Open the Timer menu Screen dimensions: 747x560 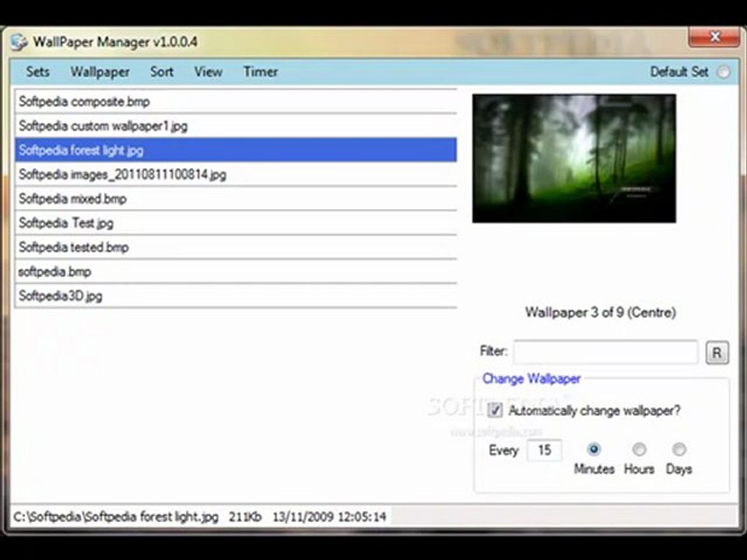click(x=261, y=72)
